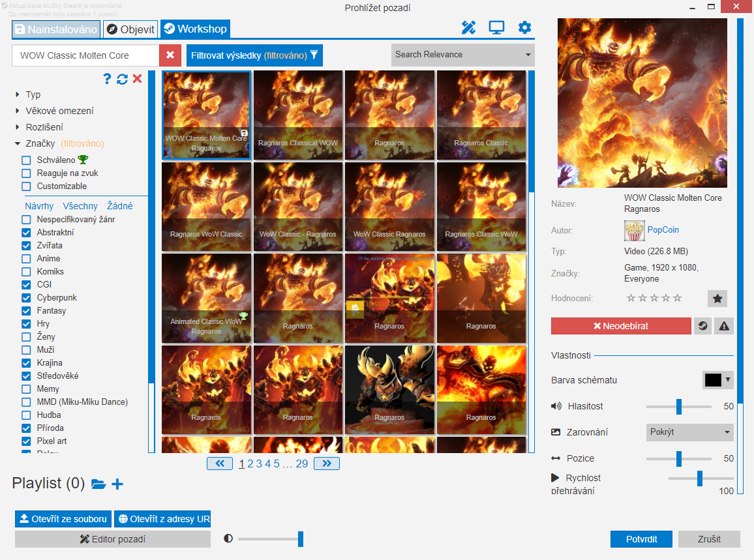Open the display monitor settings icon
This screenshot has width=754, height=560.
496,28
